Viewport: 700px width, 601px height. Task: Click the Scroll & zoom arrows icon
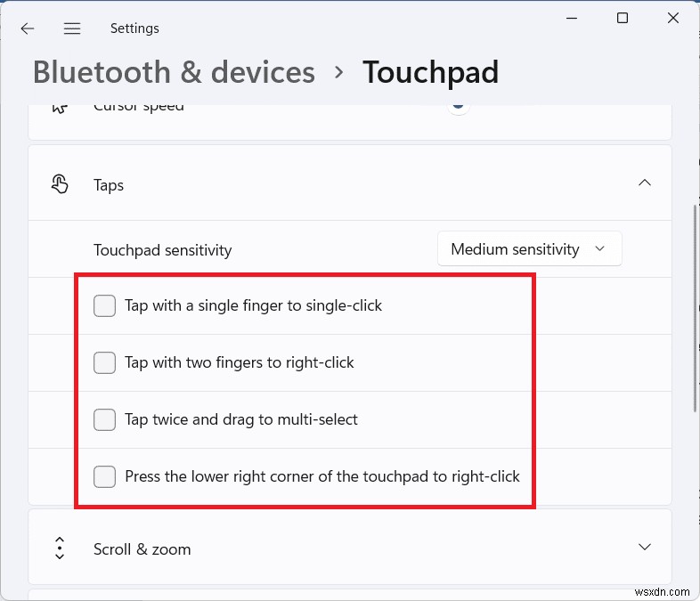60,548
